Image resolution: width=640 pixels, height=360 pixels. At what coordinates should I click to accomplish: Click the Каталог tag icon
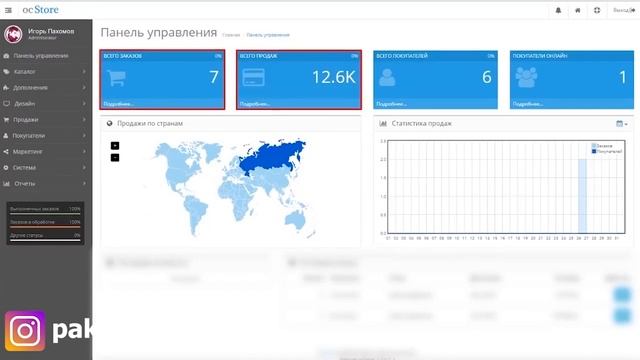point(6,71)
